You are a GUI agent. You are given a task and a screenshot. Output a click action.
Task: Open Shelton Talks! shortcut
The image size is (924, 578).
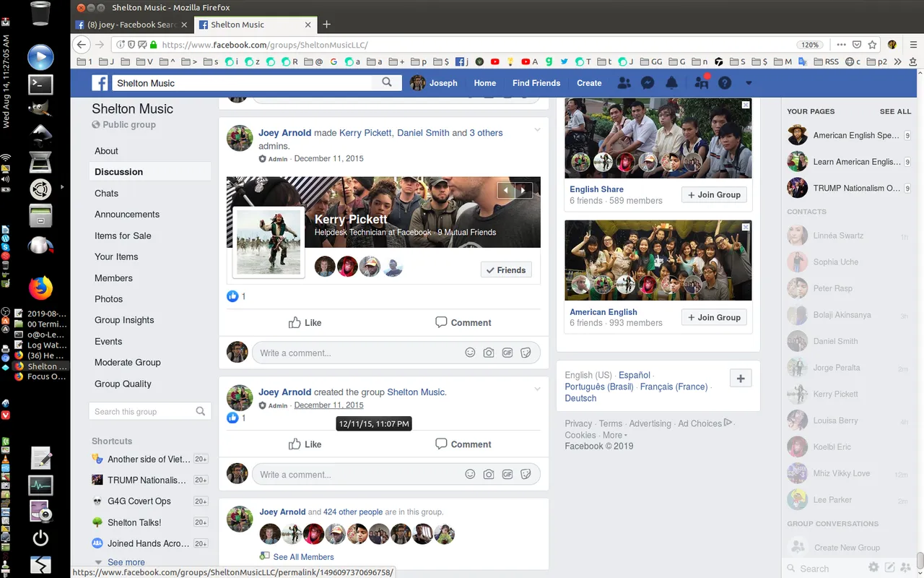[134, 522]
